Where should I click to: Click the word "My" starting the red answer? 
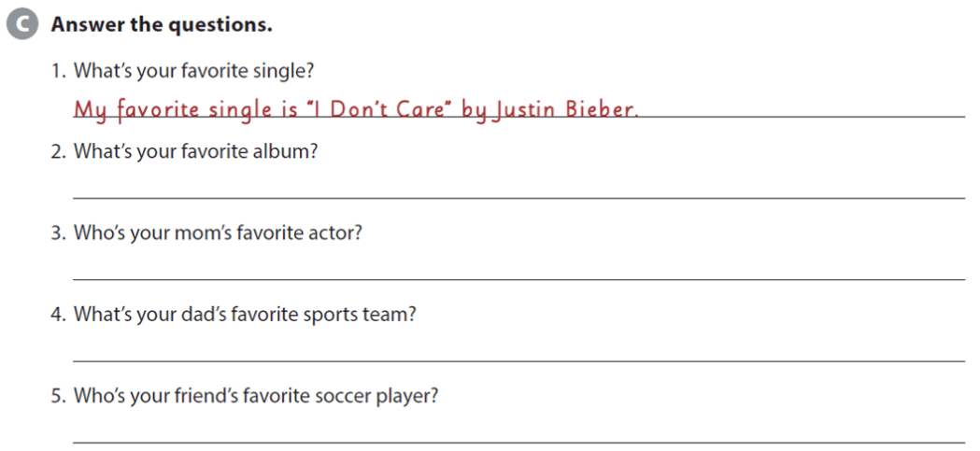(92, 111)
